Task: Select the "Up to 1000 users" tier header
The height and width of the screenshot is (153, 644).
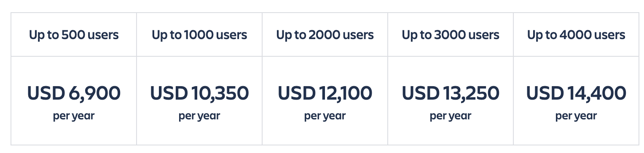Action: [199, 35]
